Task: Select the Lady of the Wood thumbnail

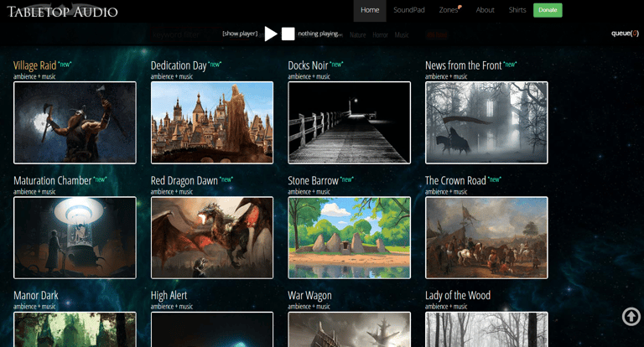Action: coord(486,329)
